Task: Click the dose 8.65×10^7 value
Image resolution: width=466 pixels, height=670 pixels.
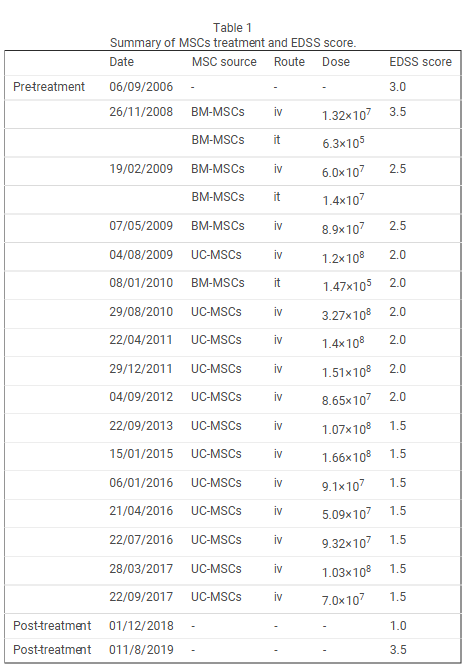Action: coord(346,400)
